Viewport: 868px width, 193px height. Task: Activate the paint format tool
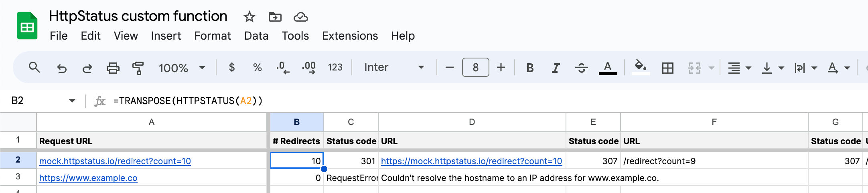[x=138, y=68]
